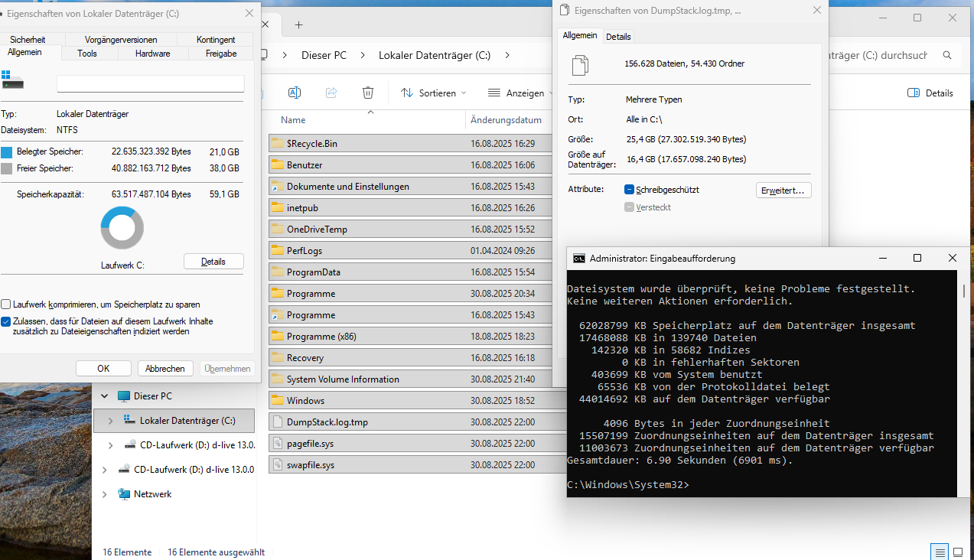Click the Benutzer folder icon
This screenshot has height=560, width=974.
point(277,164)
